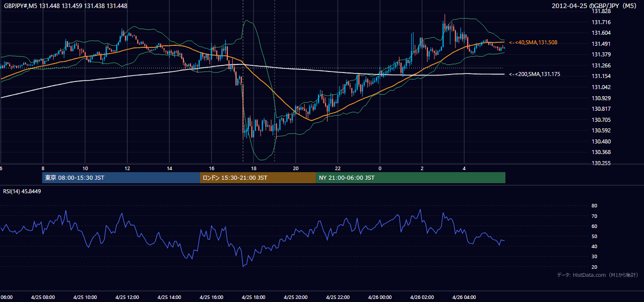
Task: Click hour label 18 under price chart
Action: [x=254, y=169]
